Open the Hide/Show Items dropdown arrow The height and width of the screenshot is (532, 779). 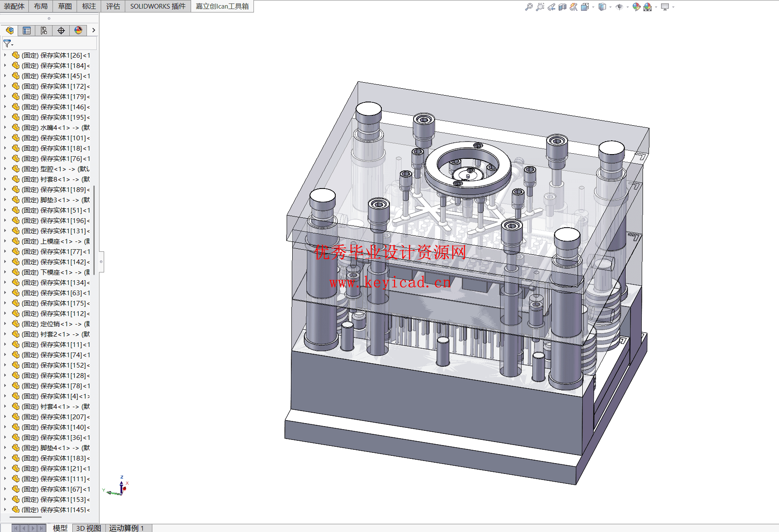click(628, 7)
